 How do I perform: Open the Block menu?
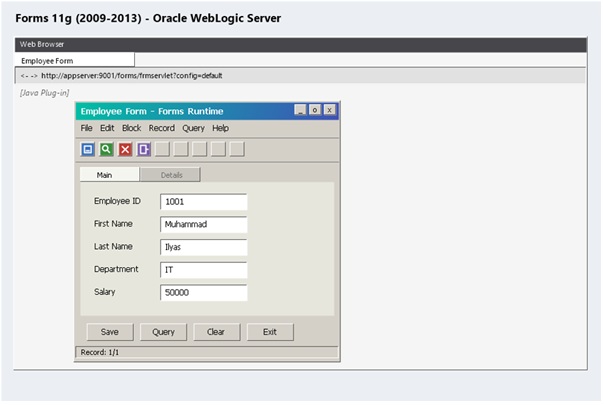(132, 128)
